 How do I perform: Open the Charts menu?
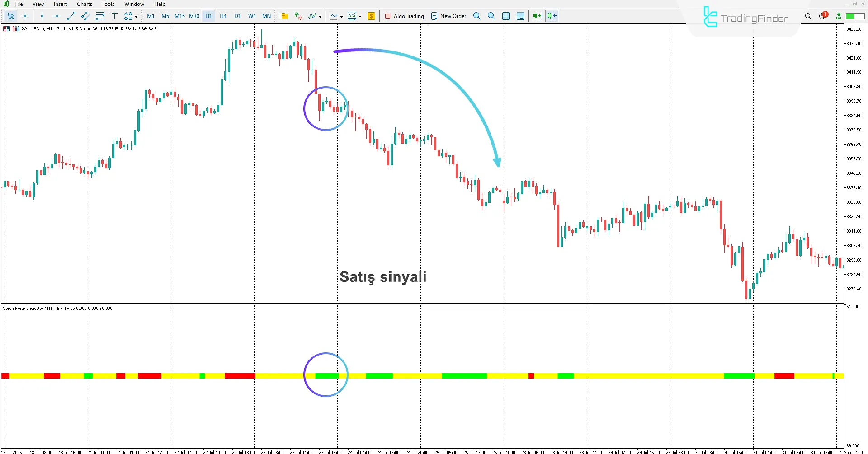point(84,4)
